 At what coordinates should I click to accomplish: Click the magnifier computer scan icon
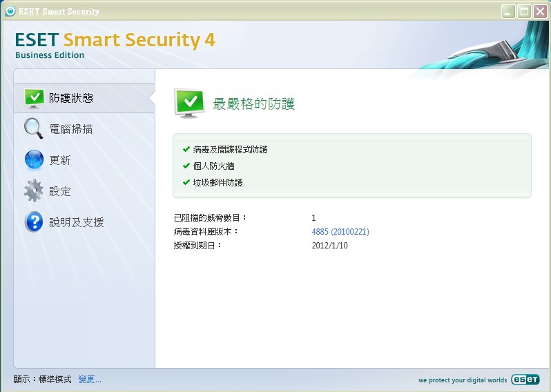click(x=34, y=128)
